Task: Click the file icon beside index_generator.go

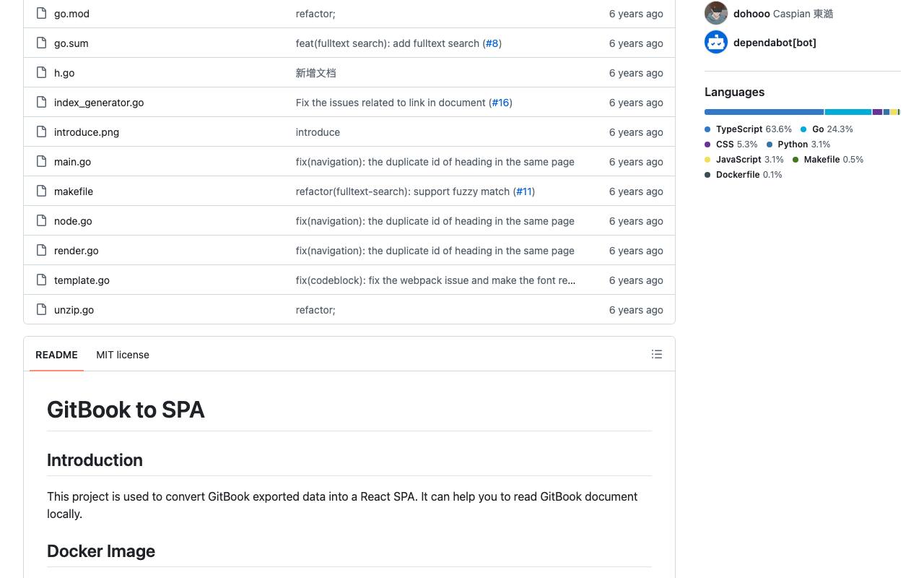Action: 41,102
